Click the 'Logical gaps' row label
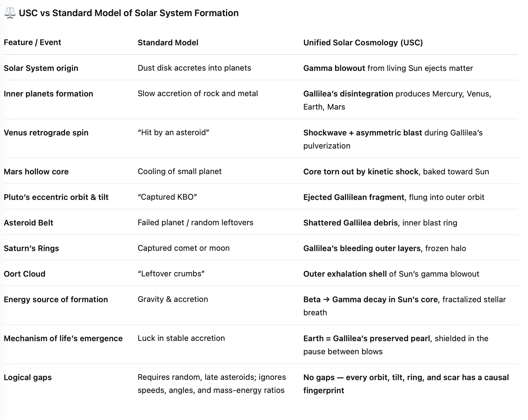Viewport: 528px width, 420px height. click(28, 377)
